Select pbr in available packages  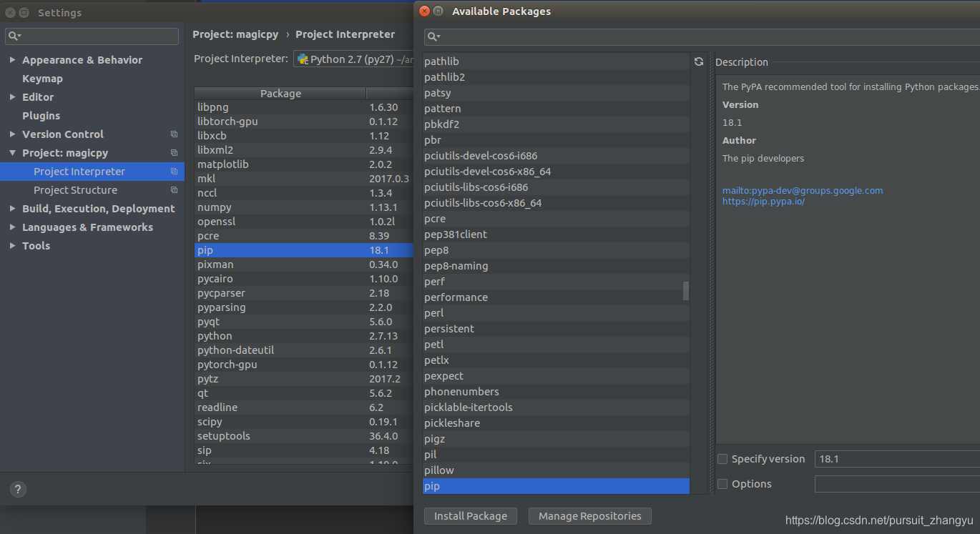click(556, 140)
